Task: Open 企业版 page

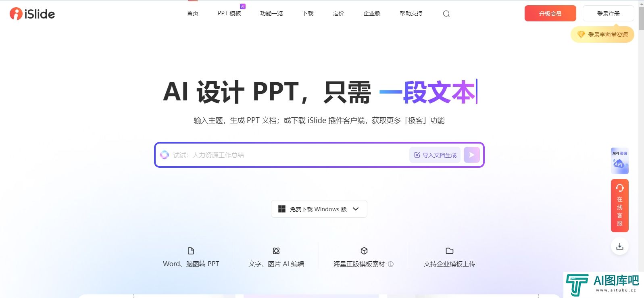Action: click(372, 13)
